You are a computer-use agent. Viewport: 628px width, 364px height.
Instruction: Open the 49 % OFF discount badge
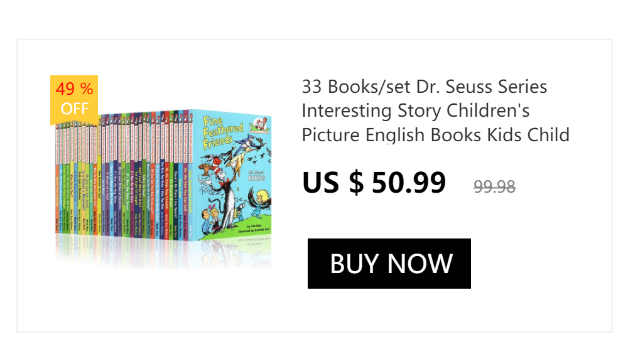74,99
